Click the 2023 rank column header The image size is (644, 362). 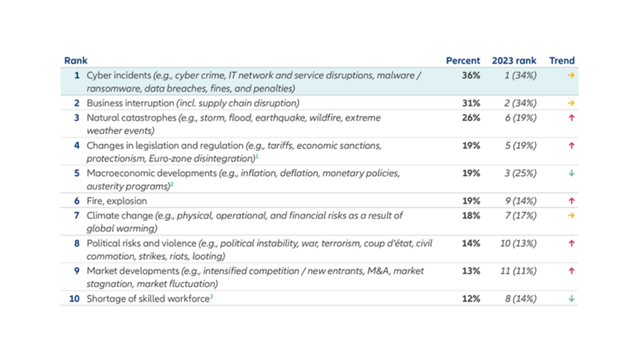[x=514, y=61]
